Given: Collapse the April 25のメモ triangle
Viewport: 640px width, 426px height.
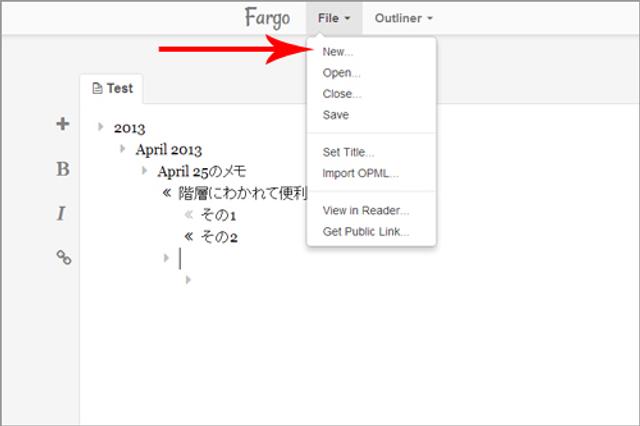Looking at the screenshot, I should coord(144,170).
